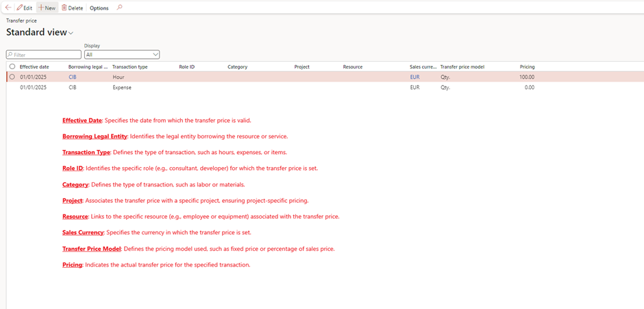Screen dimensions: 644x309
Task: Select the Hour transaction type cell
Action: pyautogui.click(x=119, y=77)
